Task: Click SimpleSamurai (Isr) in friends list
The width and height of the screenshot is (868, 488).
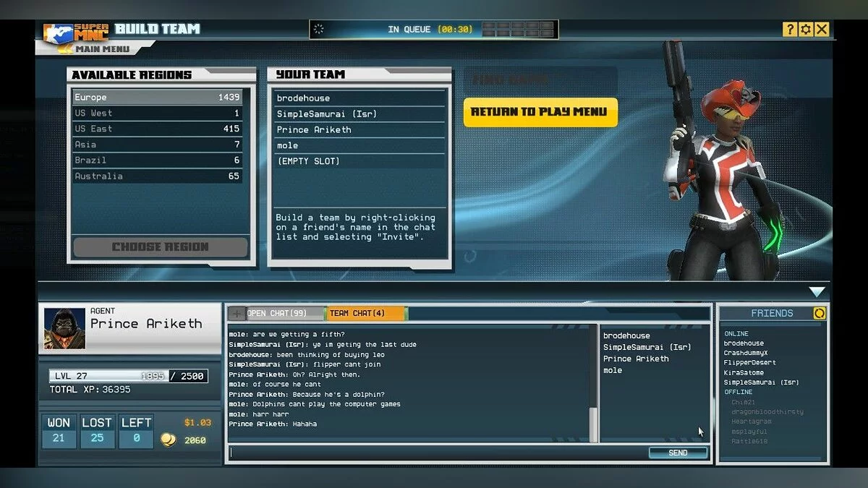Action: coord(761,382)
